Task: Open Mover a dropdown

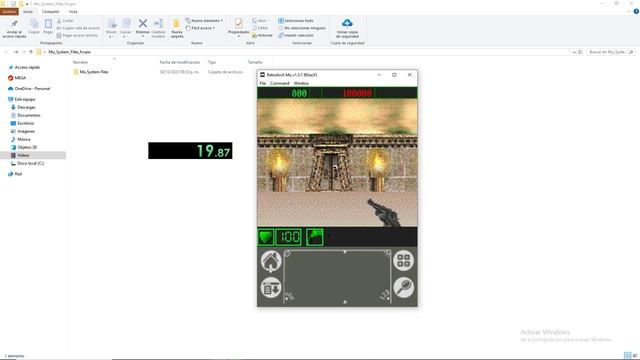Action: pyautogui.click(x=111, y=28)
